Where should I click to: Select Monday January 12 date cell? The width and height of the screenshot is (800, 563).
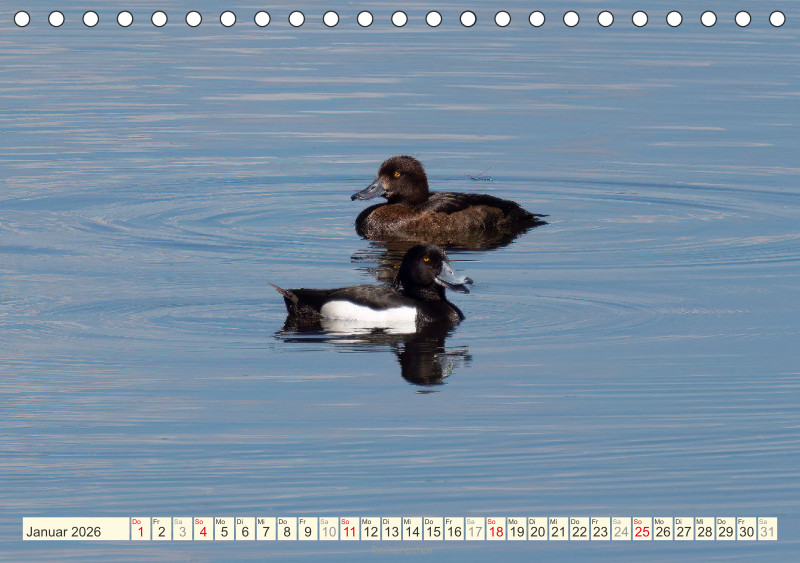coord(370,529)
